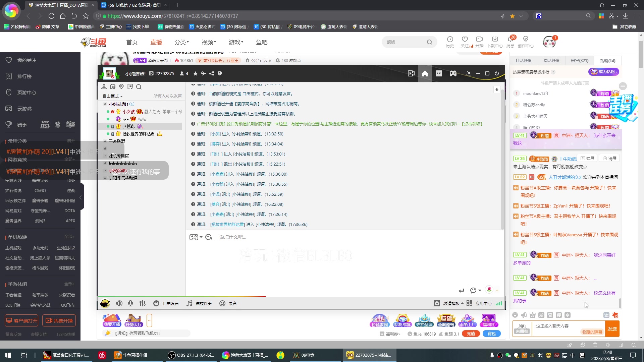Click the microphone icon in the YY bottom bar

(x=130, y=303)
